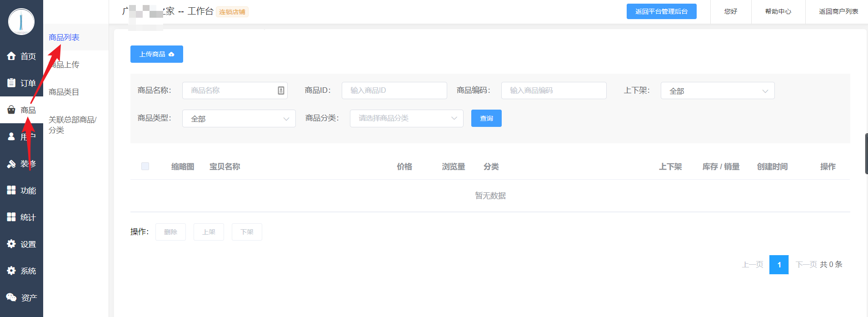Image resolution: width=868 pixels, height=317 pixels.
Task: Open decoration via hammer icon
Action: [x=11, y=164]
